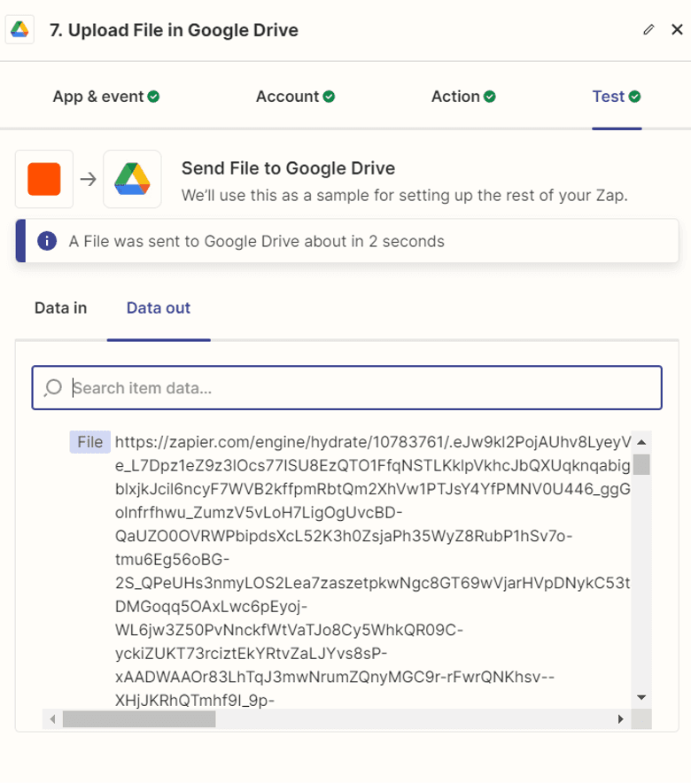This screenshot has width=691, height=784.
Task: Switch to the Data in tab
Action: (60, 308)
